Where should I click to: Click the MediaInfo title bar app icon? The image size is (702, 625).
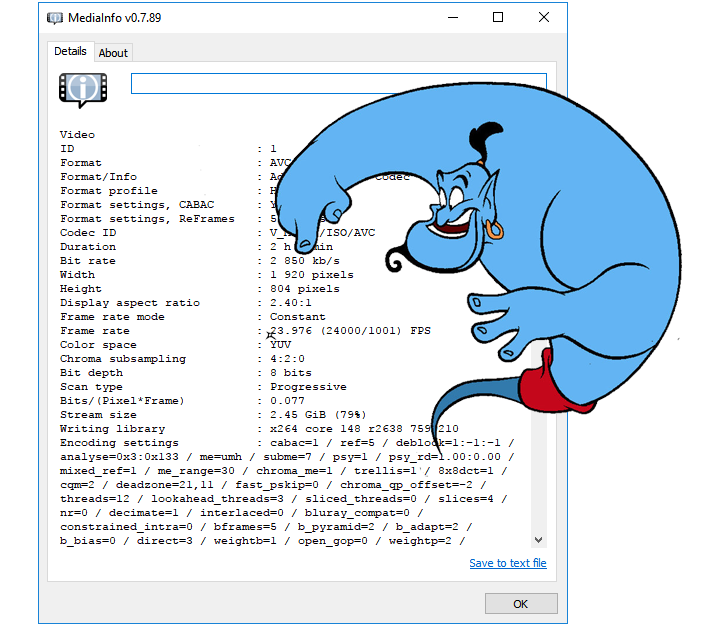tap(54, 18)
